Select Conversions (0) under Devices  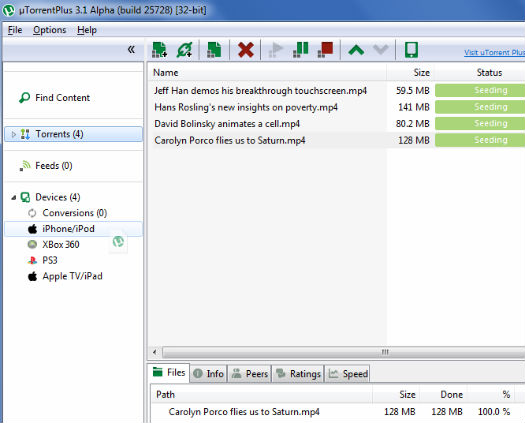click(x=74, y=213)
